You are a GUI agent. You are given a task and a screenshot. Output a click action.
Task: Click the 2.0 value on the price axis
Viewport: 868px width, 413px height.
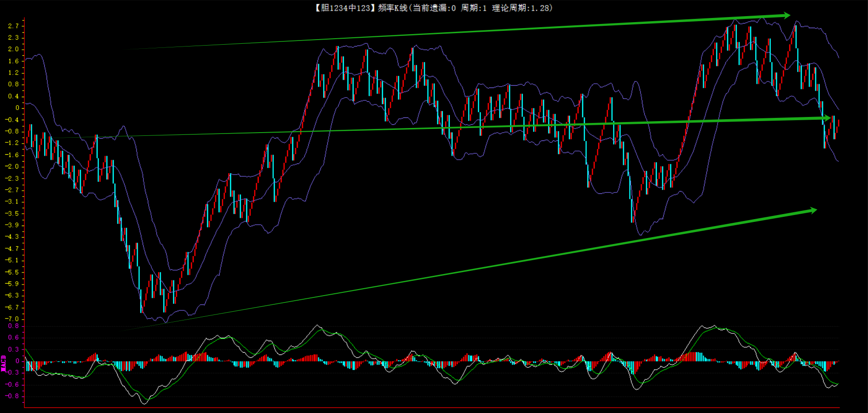point(13,49)
